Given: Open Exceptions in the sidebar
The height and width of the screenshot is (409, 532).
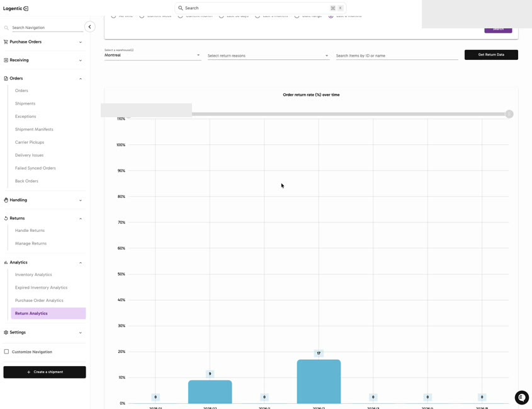Looking at the screenshot, I should (25, 117).
